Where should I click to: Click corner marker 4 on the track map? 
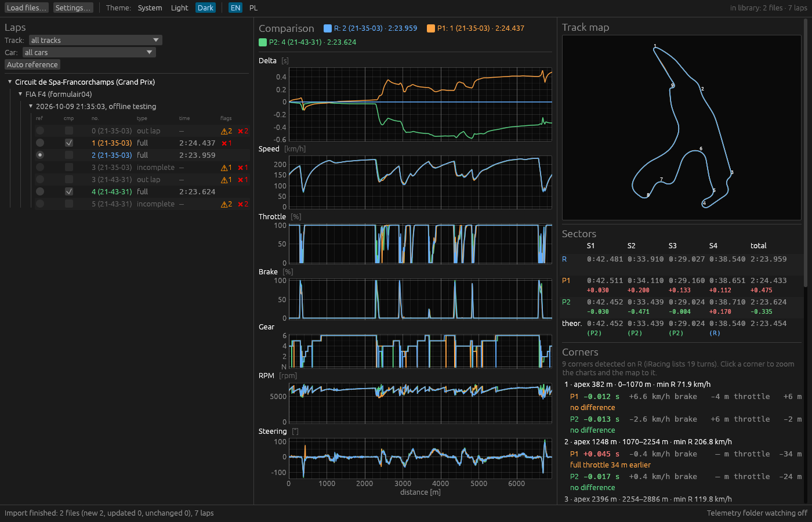[x=704, y=203]
